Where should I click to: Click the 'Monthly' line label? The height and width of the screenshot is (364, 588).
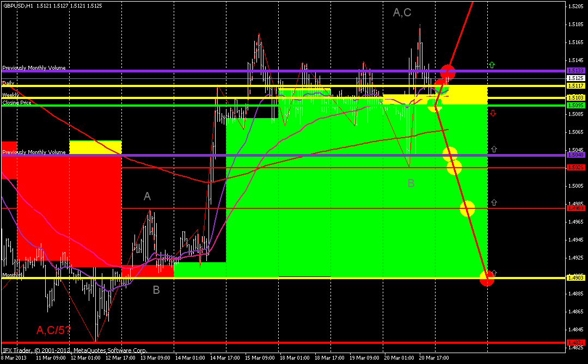click(x=12, y=275)
